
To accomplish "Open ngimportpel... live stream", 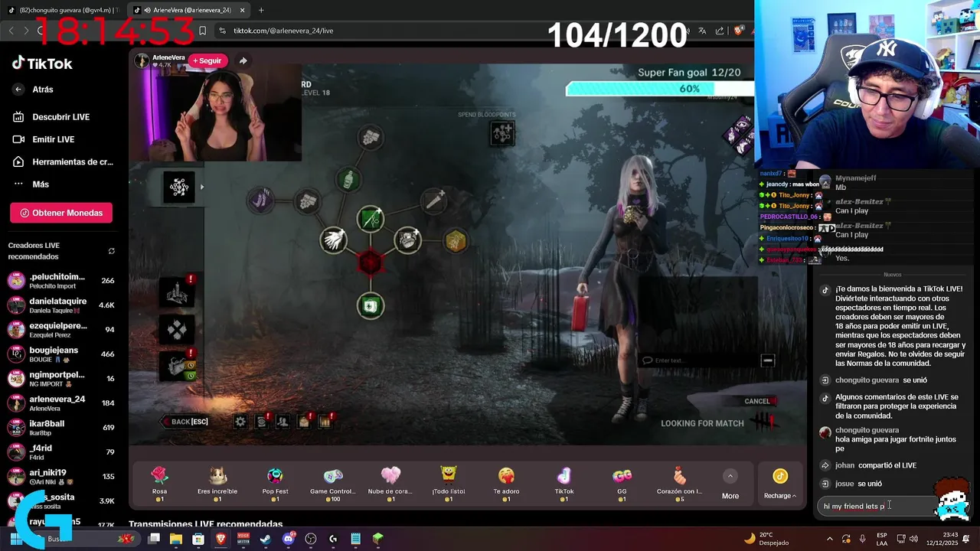I will click(61, 379).
